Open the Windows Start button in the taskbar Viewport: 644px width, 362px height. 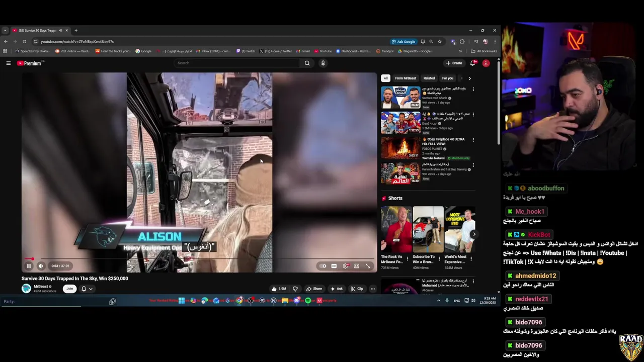point(182,301)
